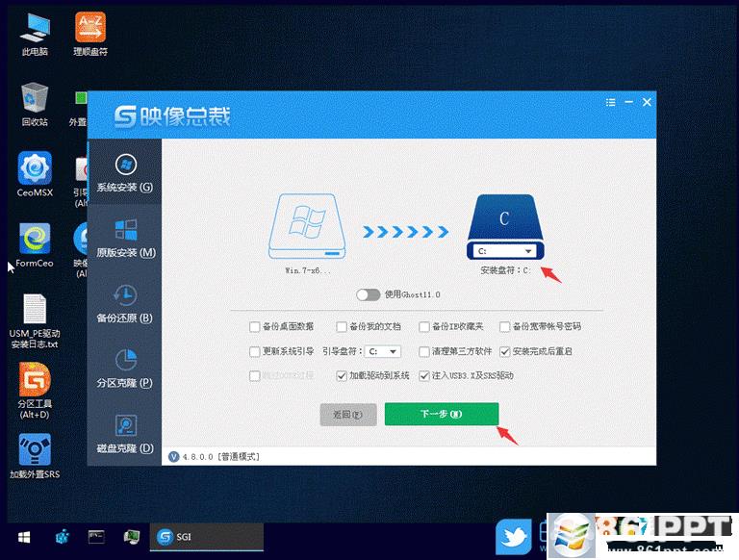Switch to the SGI taskbar button

(207, 537)
